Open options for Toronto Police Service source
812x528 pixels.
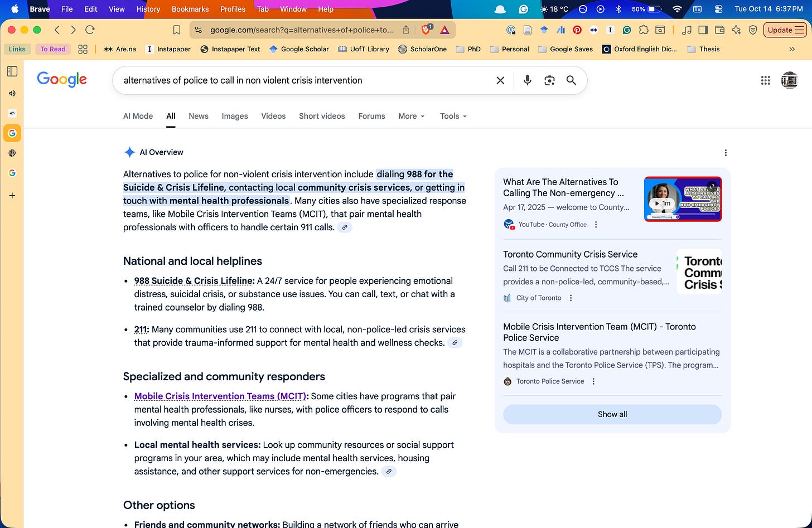tap(593, 381)
